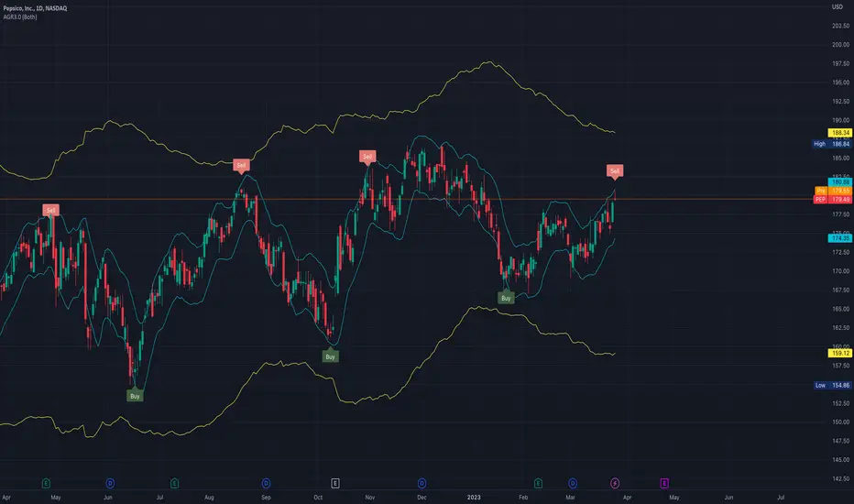
Task: Click the Aug label on time axis
Action: pyautogui.click(x=209, y=498)
